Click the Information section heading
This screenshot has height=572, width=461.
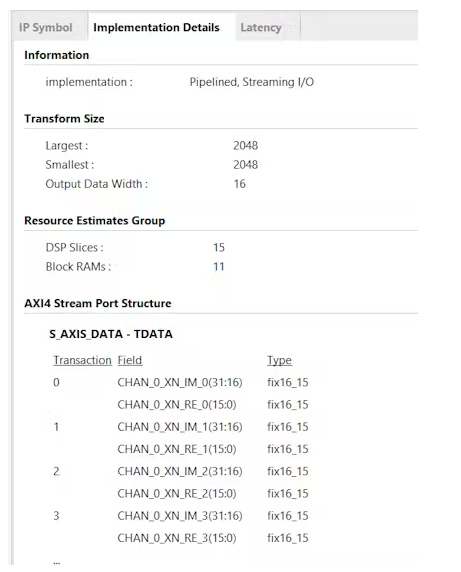tap(57, 55)
